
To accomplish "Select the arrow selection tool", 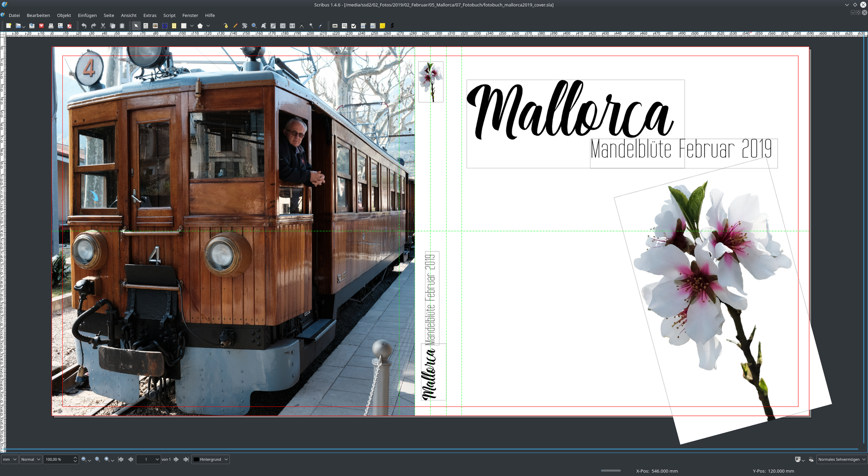I will click(136, 26).
